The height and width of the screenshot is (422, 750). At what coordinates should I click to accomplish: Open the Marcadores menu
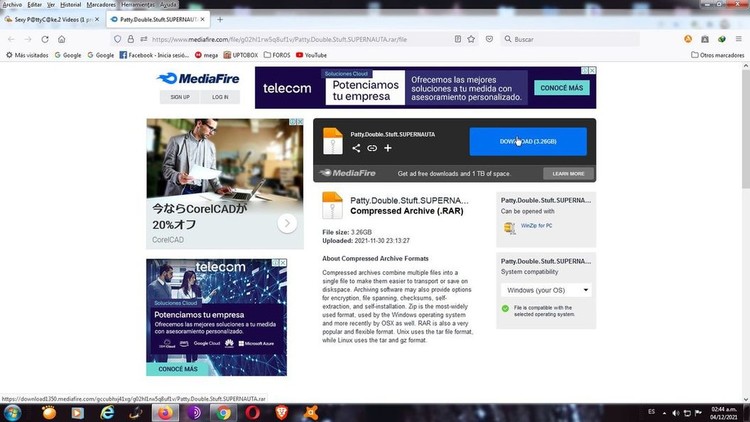pyautogui.click(x=101, y=4)
